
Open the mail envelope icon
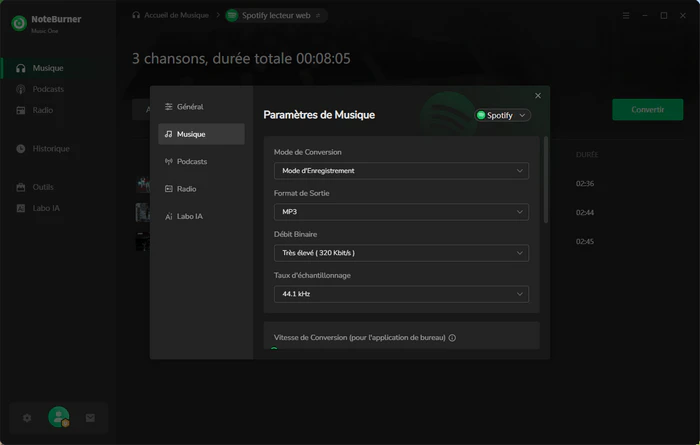coord(90,418)
